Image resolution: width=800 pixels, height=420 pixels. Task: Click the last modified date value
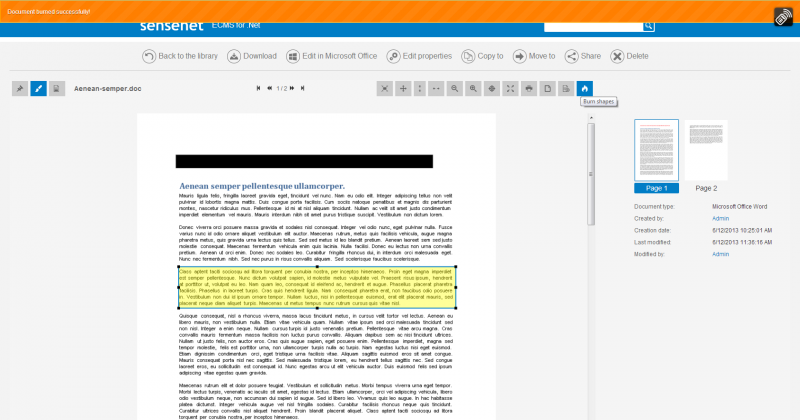742,242
